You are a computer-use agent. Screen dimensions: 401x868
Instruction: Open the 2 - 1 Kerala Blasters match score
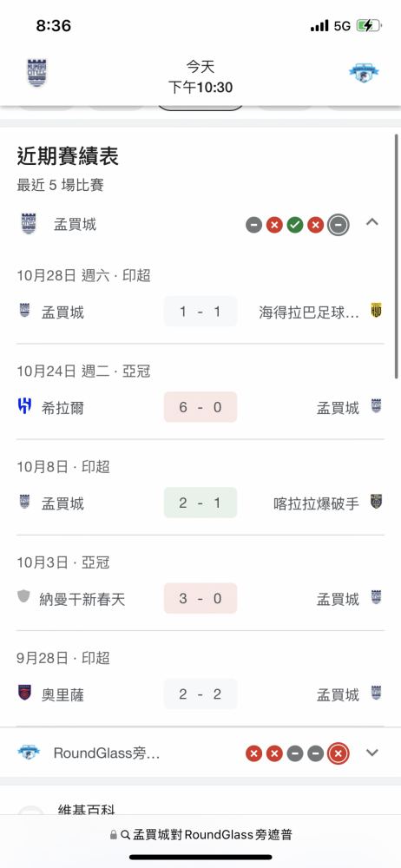pyautogui.click(x=200, y=503)
